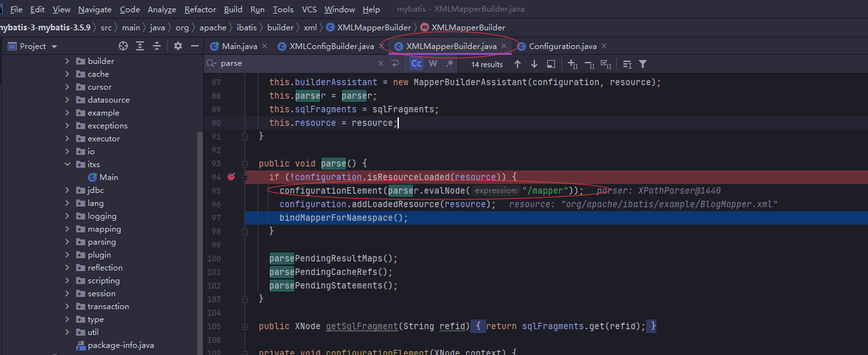Click the search filter funnel icon
Image resolution: width=868 pixels, height=355 pixels.
[x=643, y=64]
